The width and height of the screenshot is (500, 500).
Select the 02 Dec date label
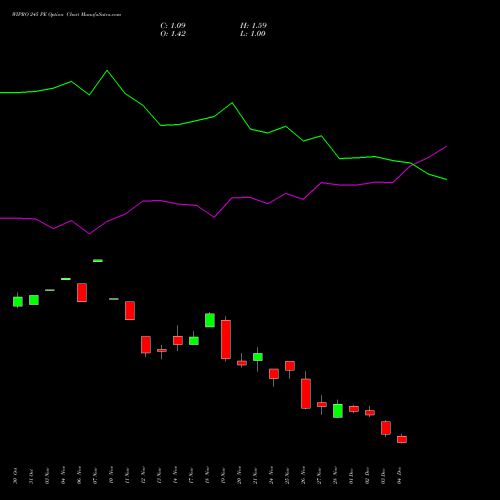click(x=367, y=476)
